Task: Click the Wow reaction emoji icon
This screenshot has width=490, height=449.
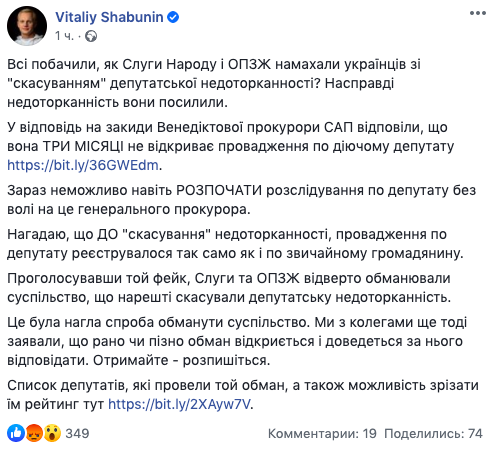Action: pos(52,433)
